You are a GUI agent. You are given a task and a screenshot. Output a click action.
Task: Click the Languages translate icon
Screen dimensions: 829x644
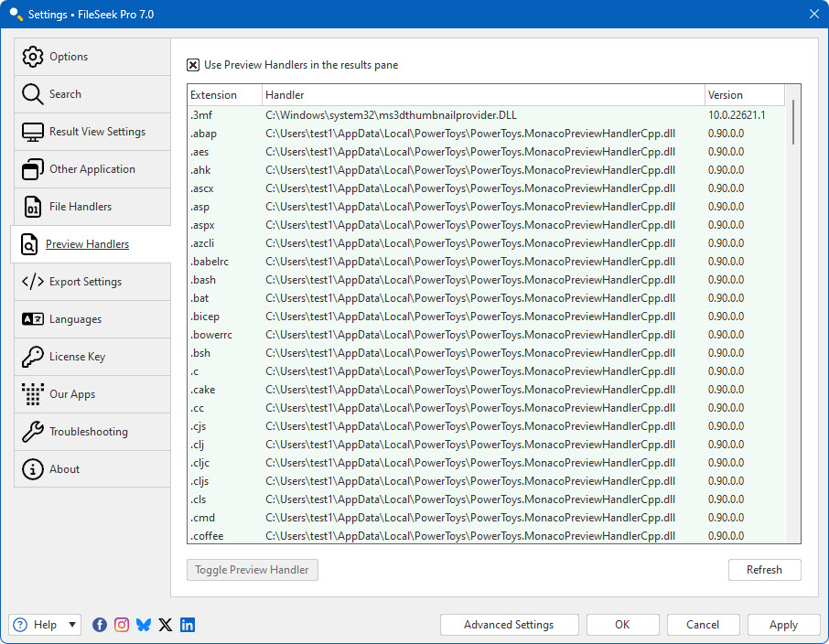coord(32,319)
